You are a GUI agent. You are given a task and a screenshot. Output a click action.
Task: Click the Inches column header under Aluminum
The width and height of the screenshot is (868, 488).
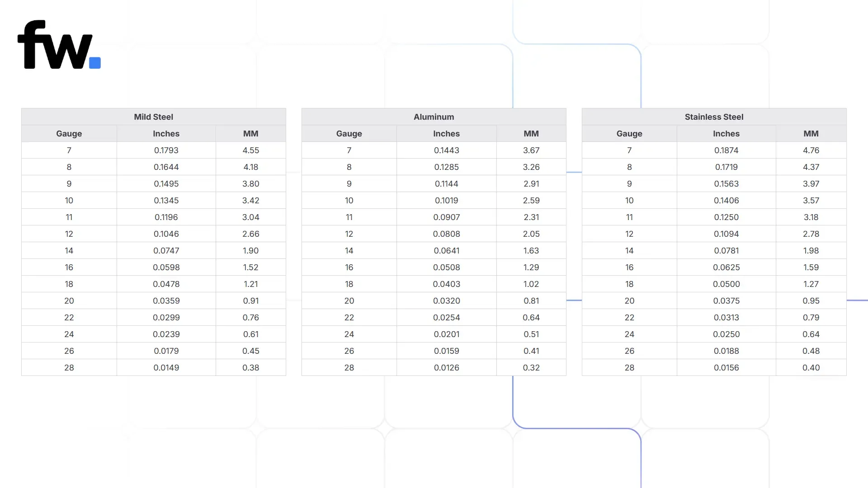(446, 133)
